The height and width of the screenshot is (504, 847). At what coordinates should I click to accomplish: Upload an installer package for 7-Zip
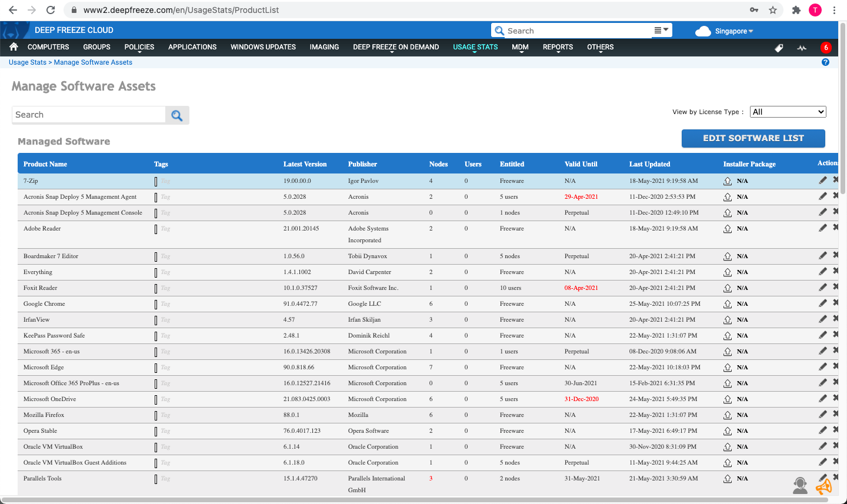click(728, 181)
